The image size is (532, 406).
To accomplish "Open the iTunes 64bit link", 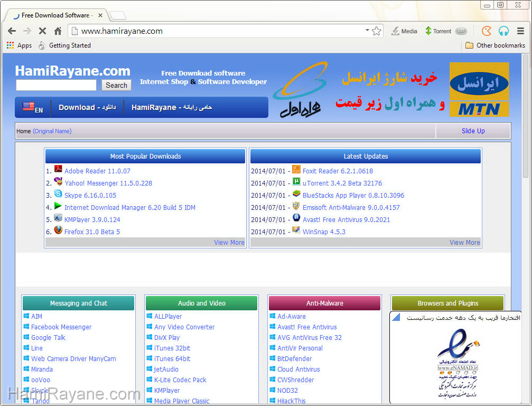I will click(172, 359).
